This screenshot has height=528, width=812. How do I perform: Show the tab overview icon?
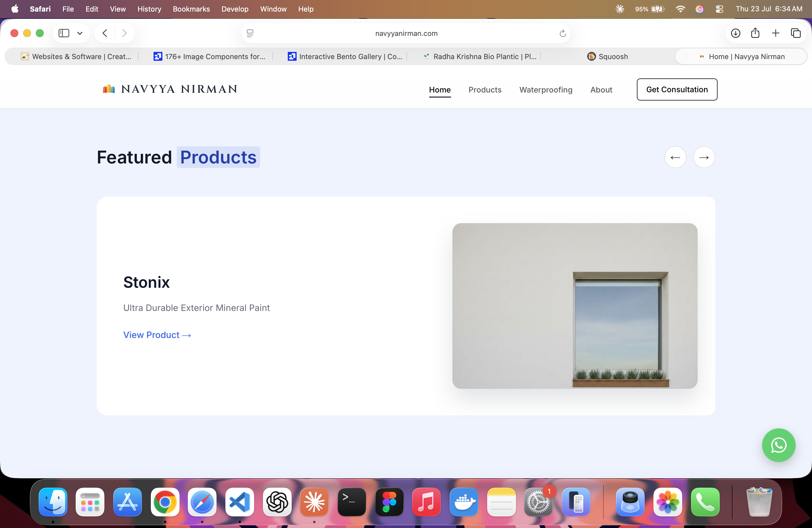click(796, 33)
